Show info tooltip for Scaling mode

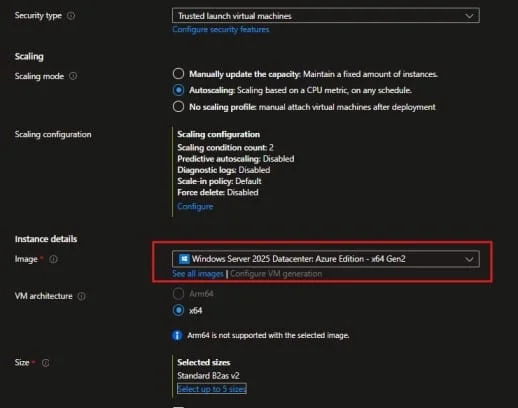[x=73, y=76]
